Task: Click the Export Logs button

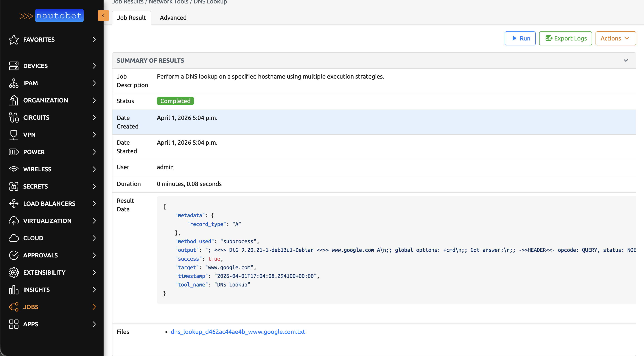Action: (565, 39)
